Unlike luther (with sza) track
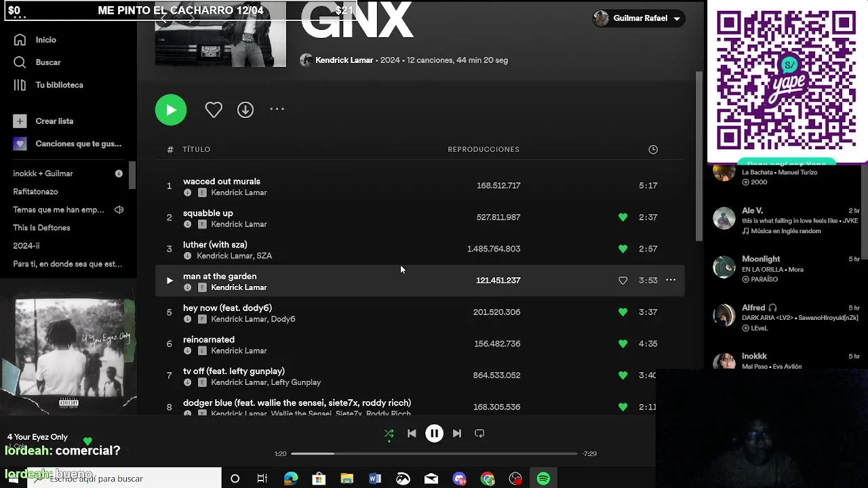The height and width of the screenshot is (488, 868). coord(623,249)
